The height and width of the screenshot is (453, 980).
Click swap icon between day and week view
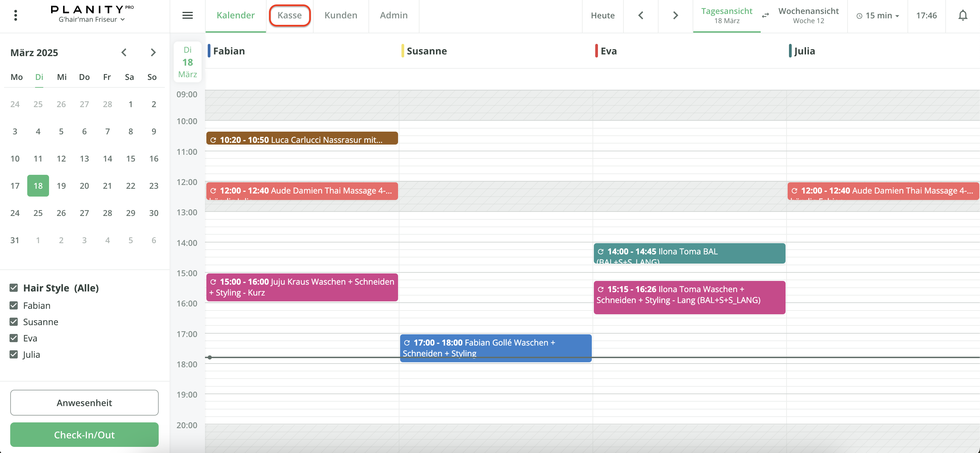point(765,16)
